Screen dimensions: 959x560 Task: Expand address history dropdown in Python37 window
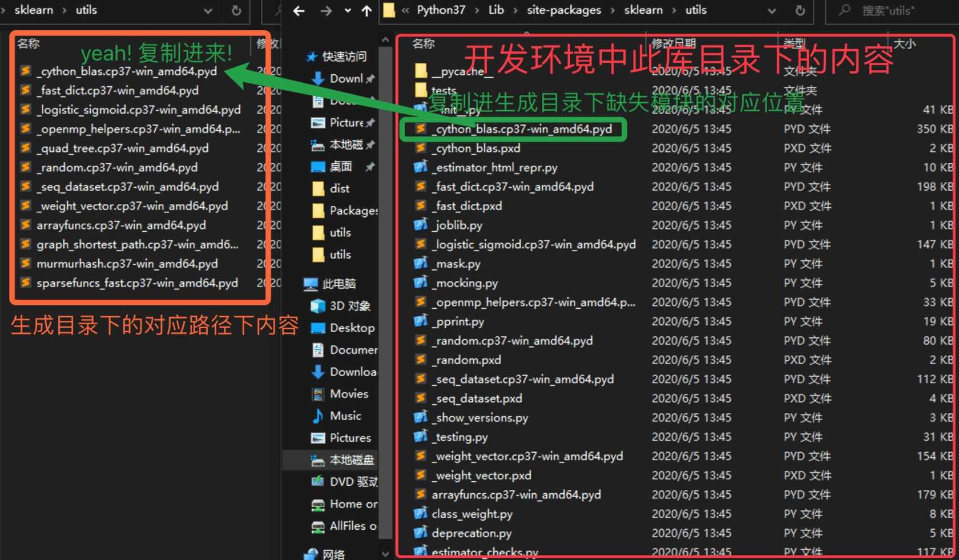(x=772, y=10)
